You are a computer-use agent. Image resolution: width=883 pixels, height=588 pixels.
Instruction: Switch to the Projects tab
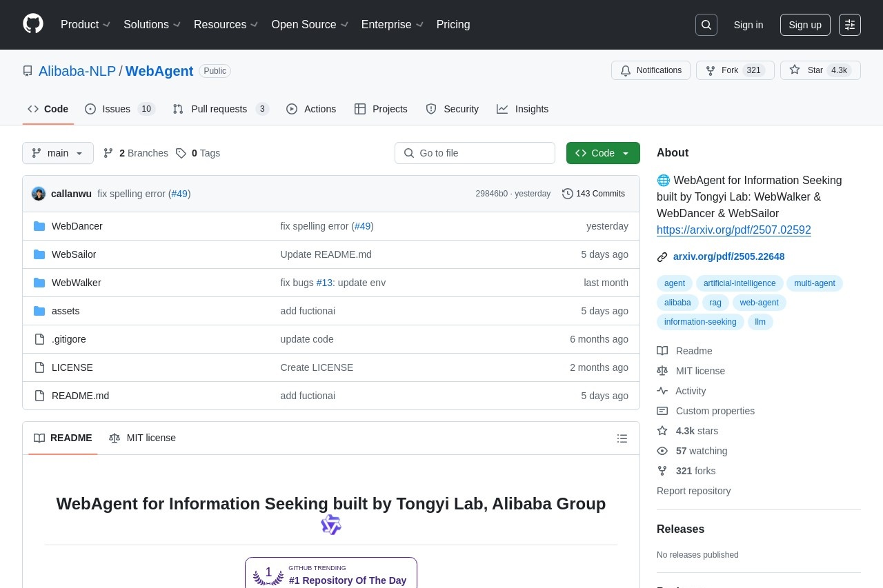pyautogui.click(x=381, y=109)
